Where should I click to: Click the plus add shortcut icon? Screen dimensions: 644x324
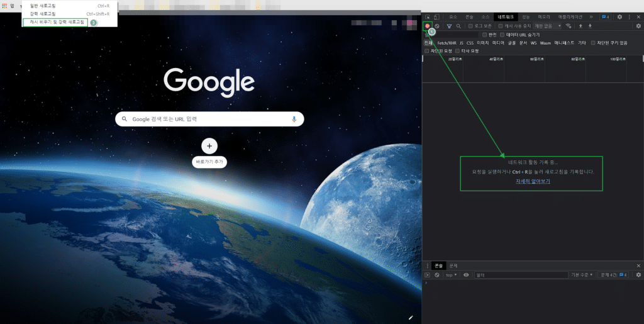pyautogui.click(x=209, y=146)
